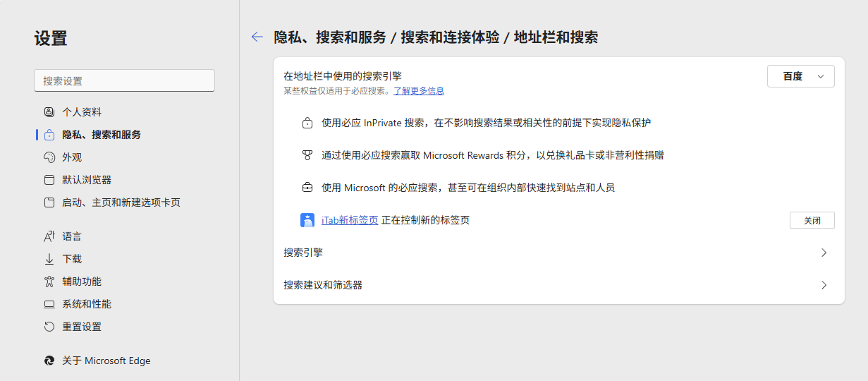The height and width of the screenshot is (381, 868).
Task: Click the download arrow icon beside 下载
Action: (x=49, y=259)
